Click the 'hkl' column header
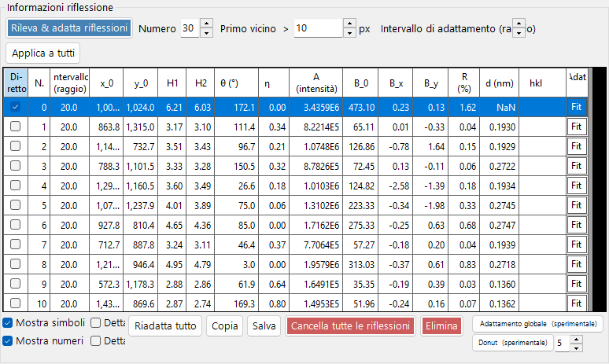 pyautogui.click(x=542, y=83)
